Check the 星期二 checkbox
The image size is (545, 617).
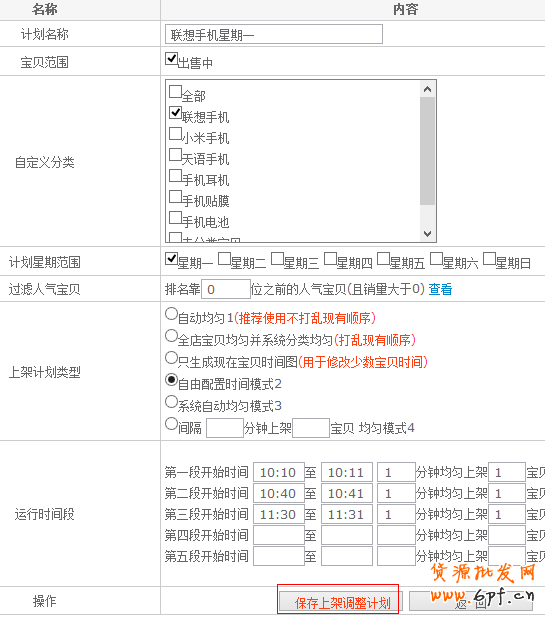click(x=224, y=259)
